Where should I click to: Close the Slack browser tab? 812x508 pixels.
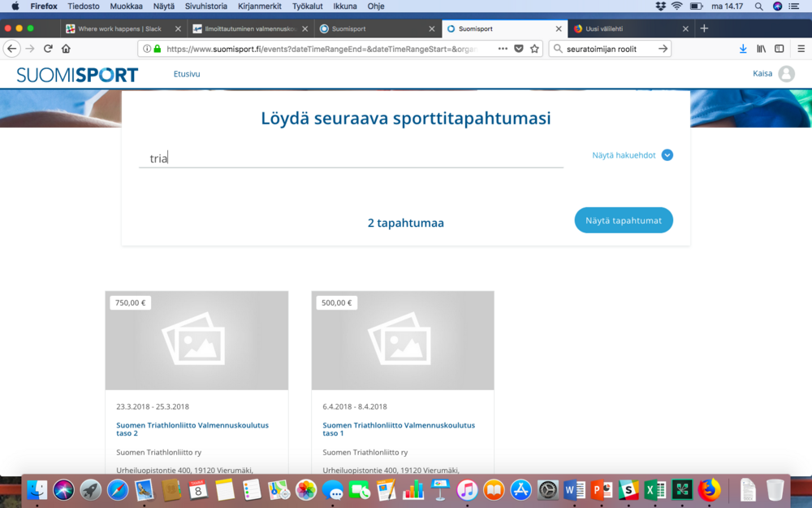click(178, 28)
